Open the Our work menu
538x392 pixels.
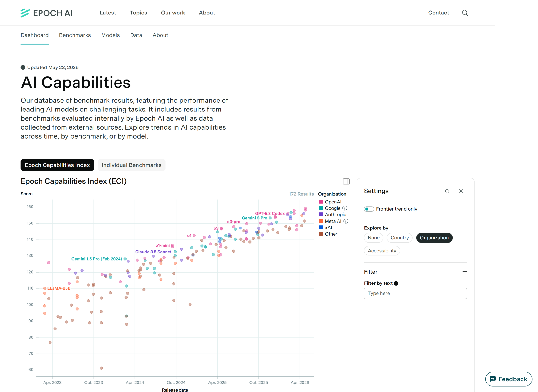(x=173, y=13)
